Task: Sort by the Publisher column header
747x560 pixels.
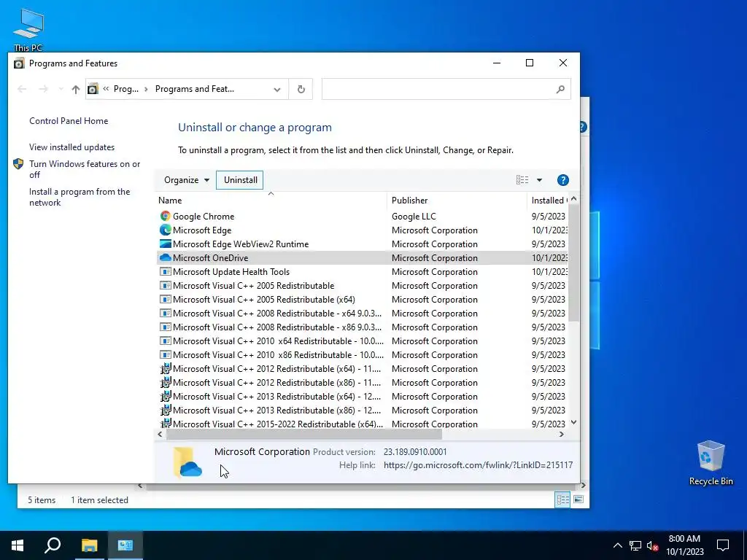Action: [457, 201]
